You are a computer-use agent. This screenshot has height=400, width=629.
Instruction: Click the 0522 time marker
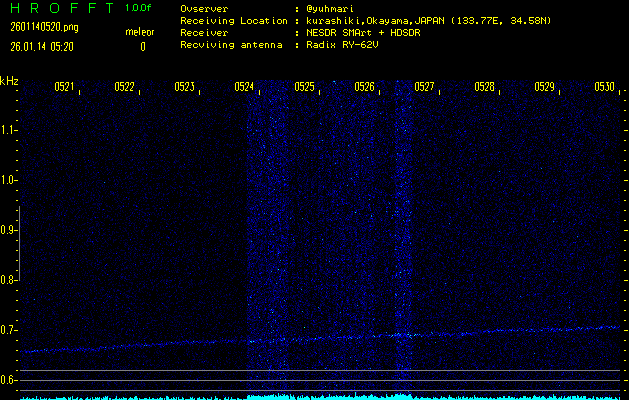(124, 87)
